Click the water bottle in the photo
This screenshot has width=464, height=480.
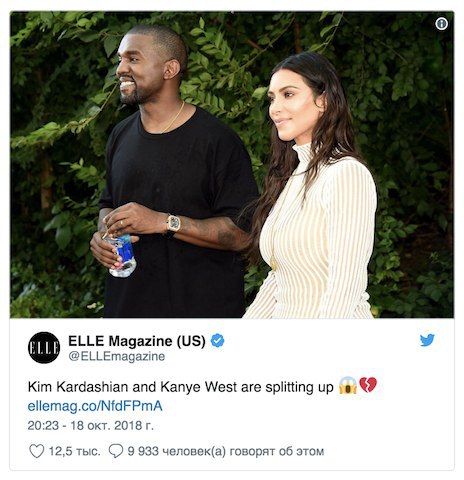point(122,256)
